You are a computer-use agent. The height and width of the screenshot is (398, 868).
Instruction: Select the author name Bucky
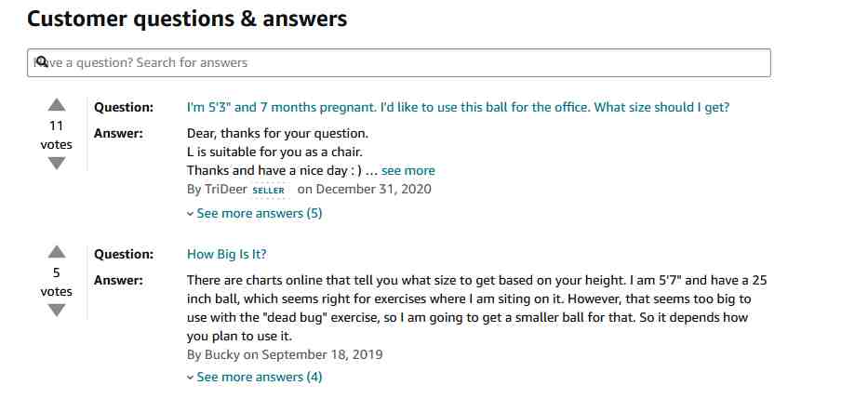point(222,354)
